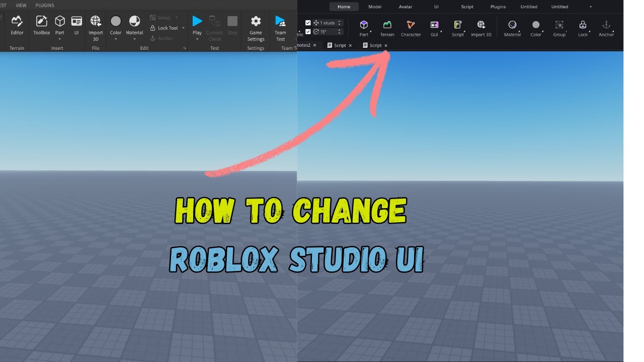644x362 pixels.
Task: Click the Character rig icon
Action: click(x=411, y=25)
